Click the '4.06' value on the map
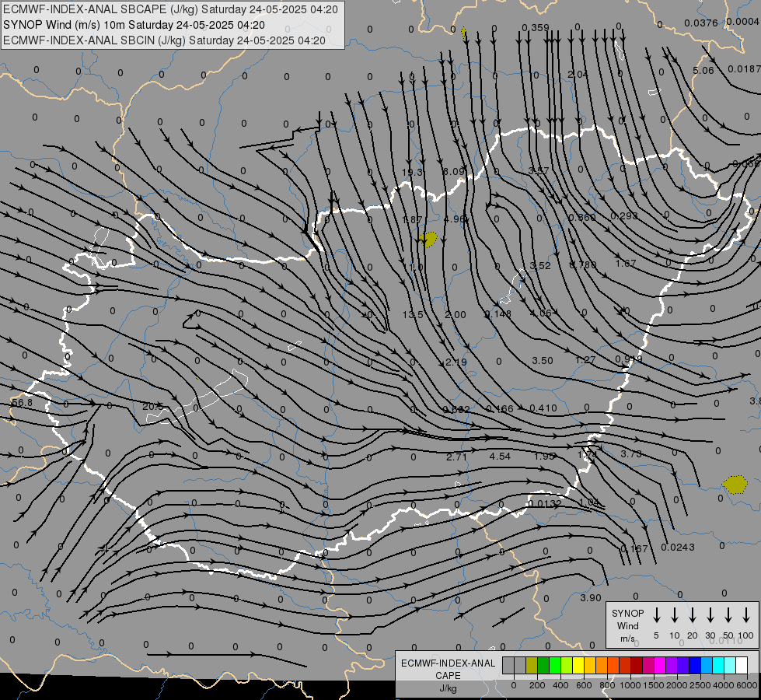 point(541,313)
